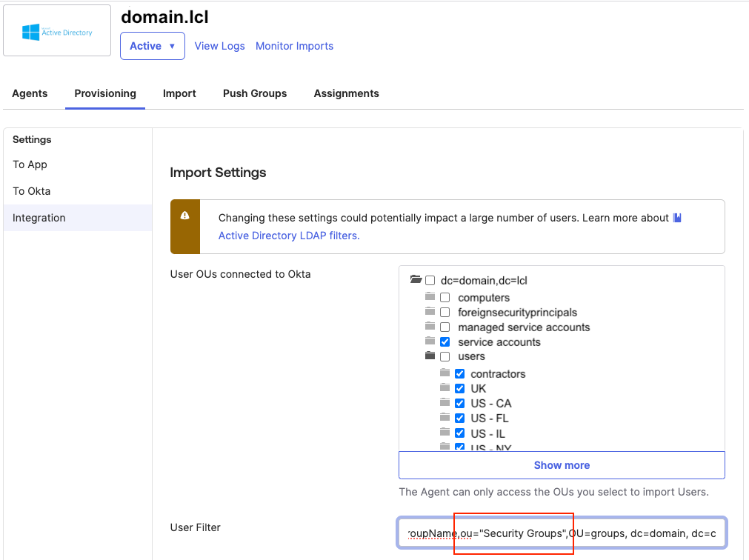Click the Active Directory logo tile
Image resolution: width=749 pixels, height=560 pixels.
click(57, 30)
